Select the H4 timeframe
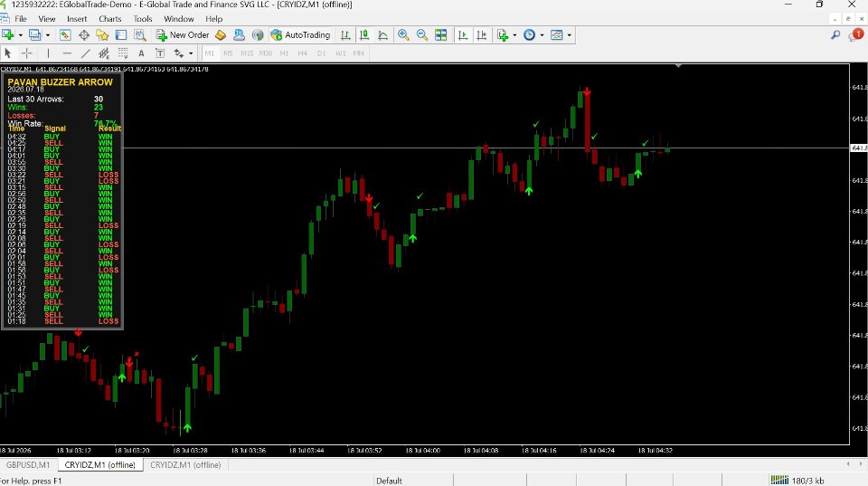This screenshot has height=486, width=868. (x=302, y=53)
